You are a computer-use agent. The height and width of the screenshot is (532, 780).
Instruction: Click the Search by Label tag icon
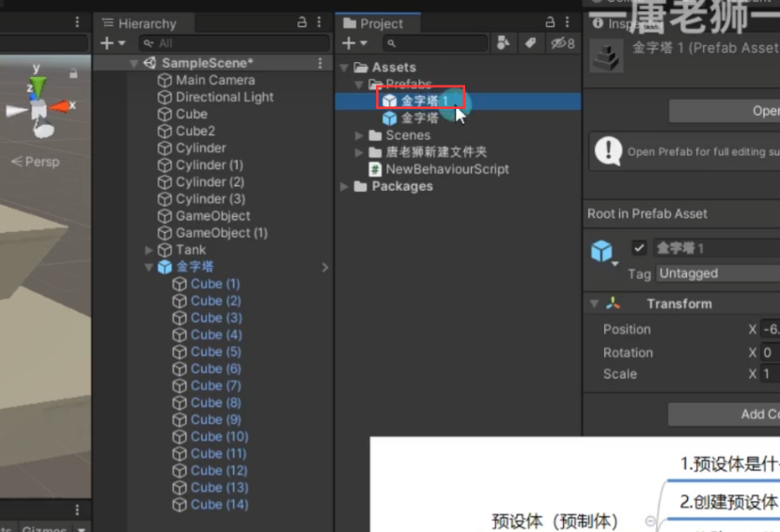530,43
